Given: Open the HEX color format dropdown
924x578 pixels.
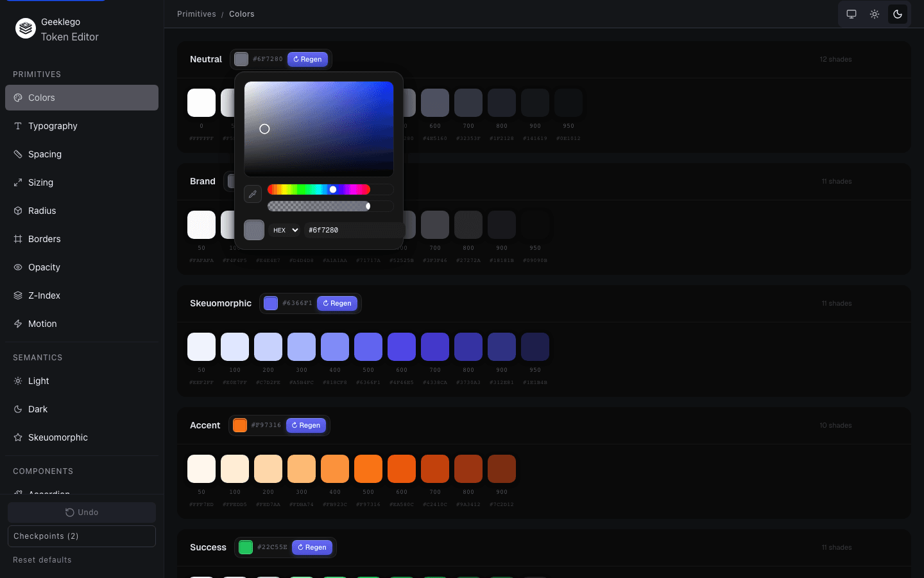Looking at the screenshot, I should 285,230.
